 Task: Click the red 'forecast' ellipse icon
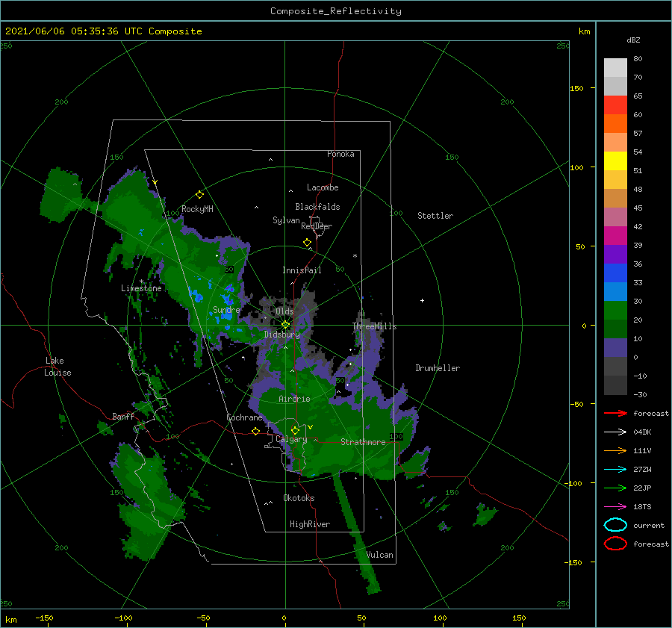click(615, 544)
